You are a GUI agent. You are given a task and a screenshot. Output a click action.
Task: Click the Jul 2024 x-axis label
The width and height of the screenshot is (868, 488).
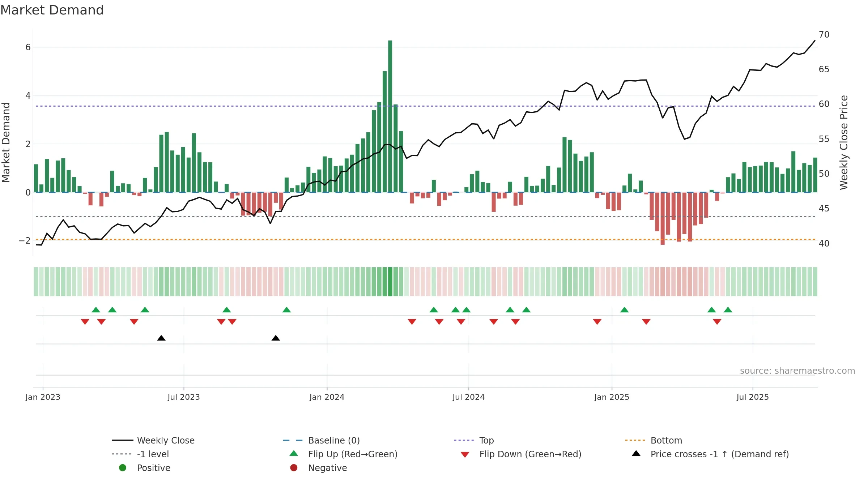pyautogui.click(x=469, y=397)
